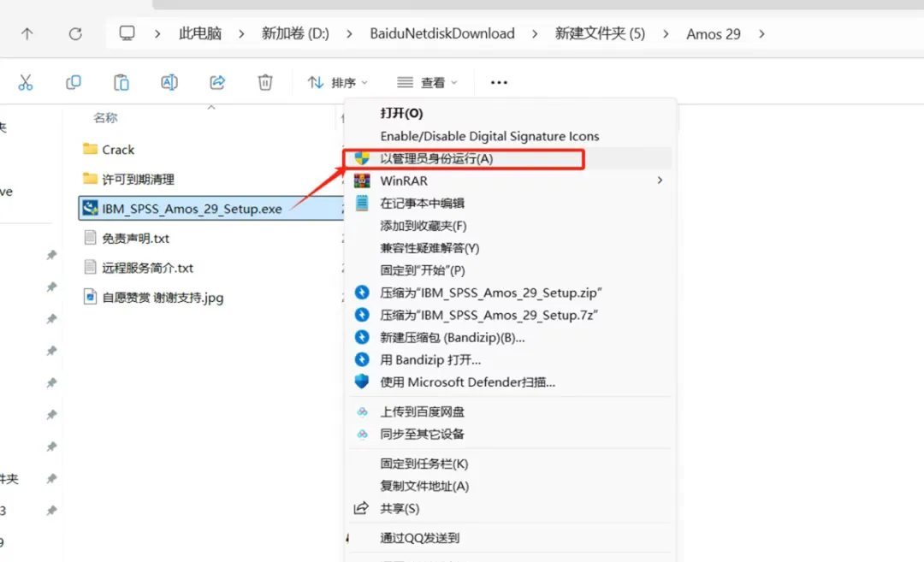The width and height of the screenshot is (924, 562).
Task: Click Amos 29 breadcrumb segment
Action: [713, 34]
